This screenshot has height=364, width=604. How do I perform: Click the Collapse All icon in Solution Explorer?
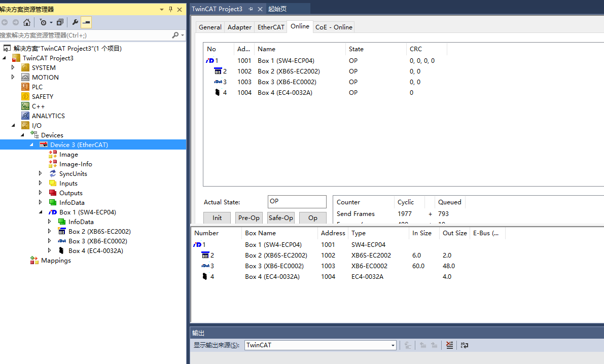point(60,22)
